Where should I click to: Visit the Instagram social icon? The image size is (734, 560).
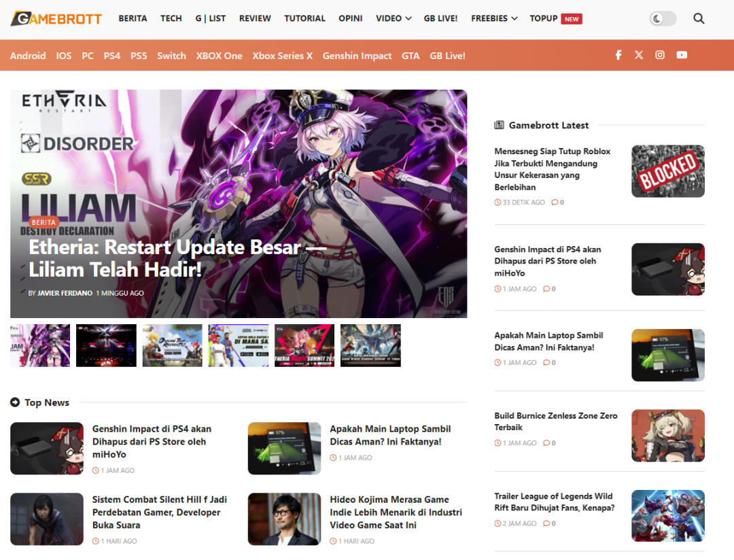(660, 55)
